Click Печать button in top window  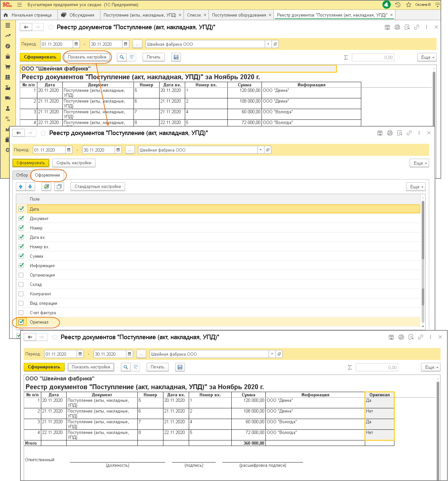(154, 57)
